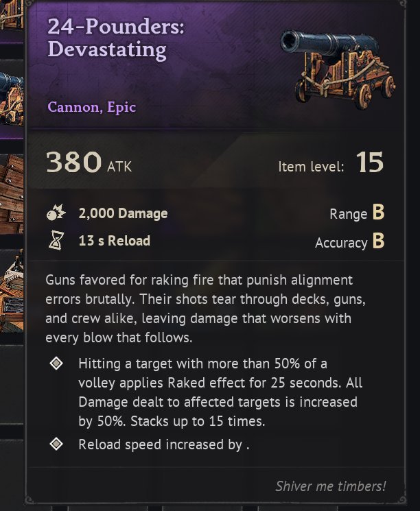Click the Shiver me timbers! text

coord(331,486)
